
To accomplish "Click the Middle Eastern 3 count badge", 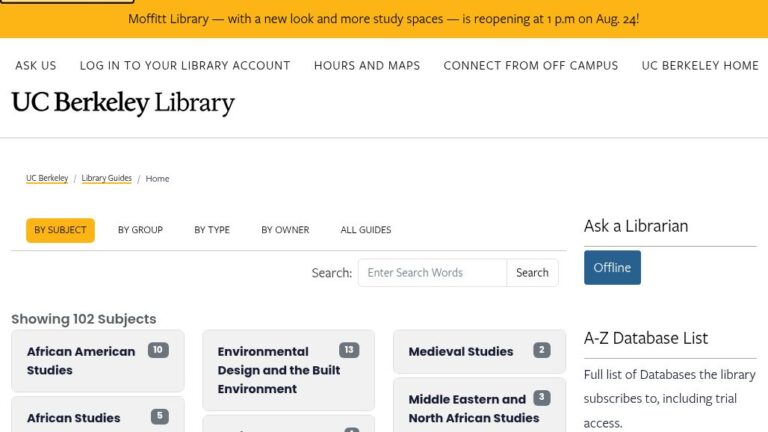I will point(542,398).
